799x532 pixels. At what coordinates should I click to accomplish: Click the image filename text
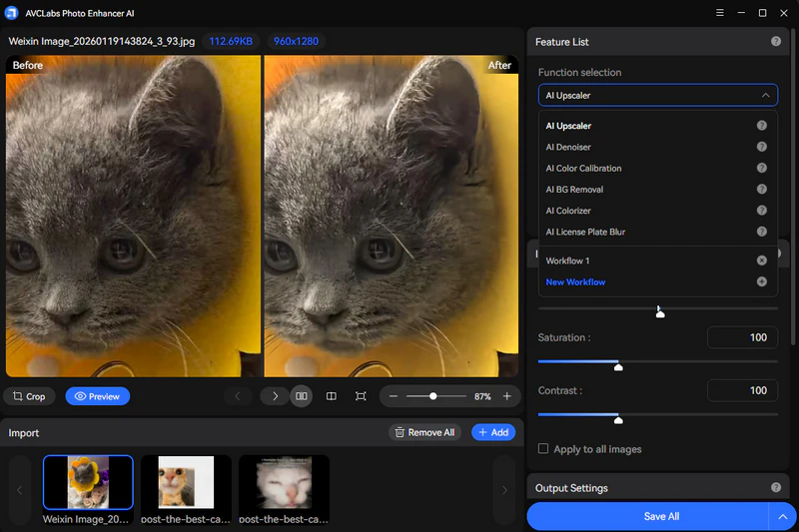click(102, 41)
